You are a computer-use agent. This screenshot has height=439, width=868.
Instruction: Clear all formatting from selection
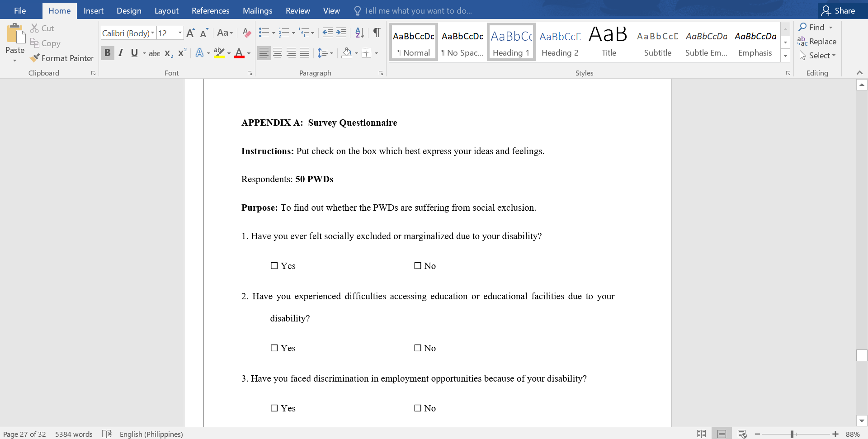click(x=246, y=33)
